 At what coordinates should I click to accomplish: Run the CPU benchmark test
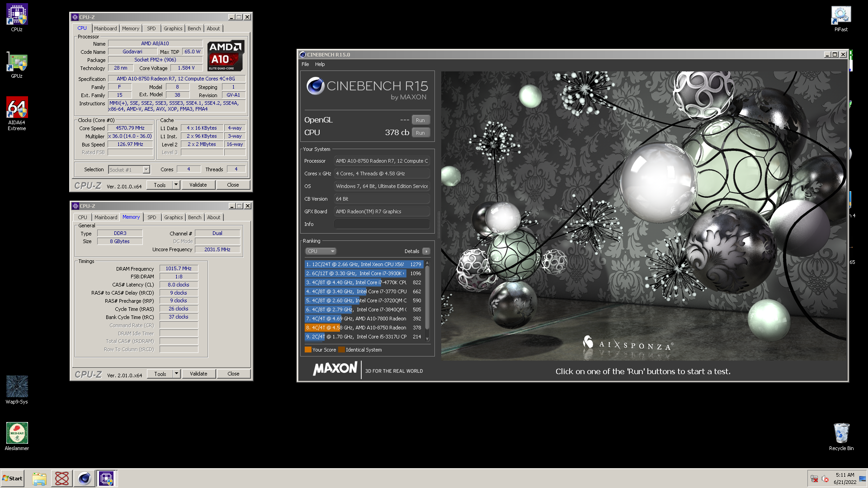coord(420,133)
